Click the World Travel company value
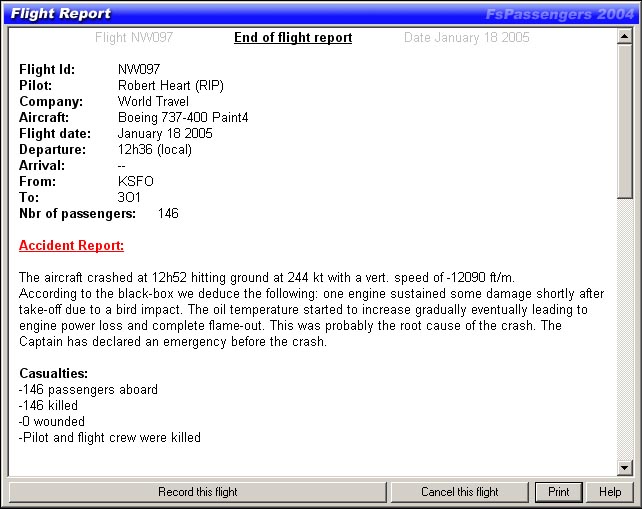Screen dimensions: 642x509 [x=155, y=102]
